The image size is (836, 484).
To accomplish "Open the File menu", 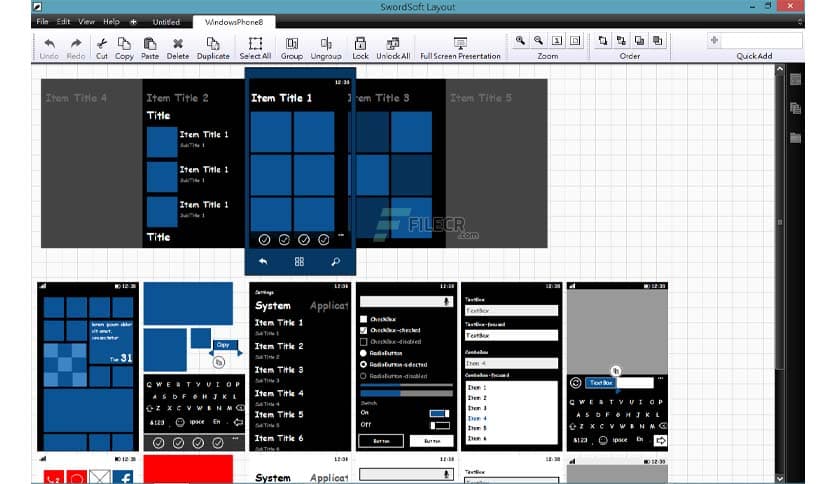I will [43, 22].
